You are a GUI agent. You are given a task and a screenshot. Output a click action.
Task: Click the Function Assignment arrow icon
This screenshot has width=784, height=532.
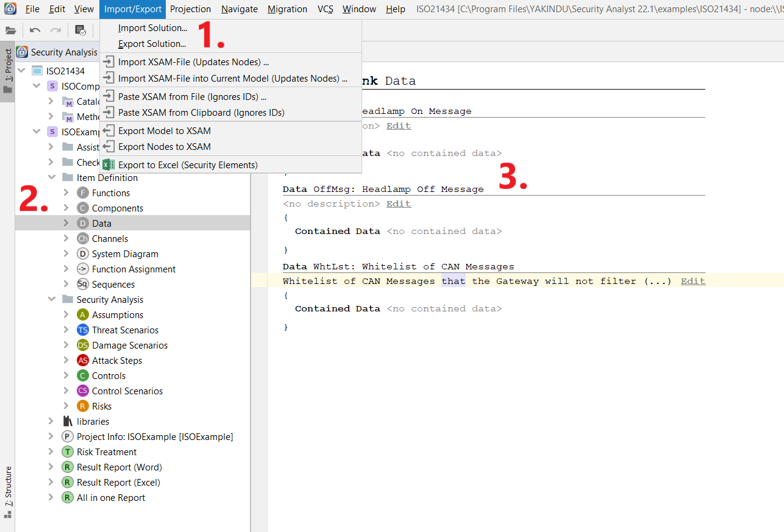point(83,269)
